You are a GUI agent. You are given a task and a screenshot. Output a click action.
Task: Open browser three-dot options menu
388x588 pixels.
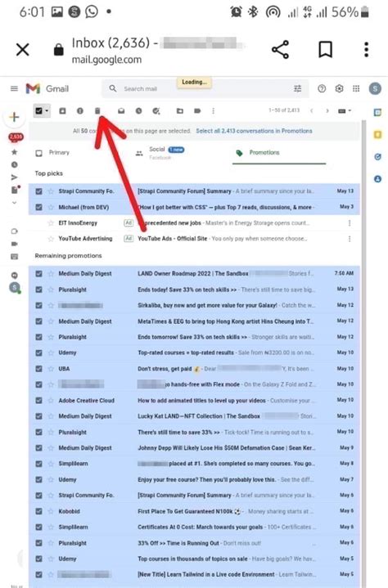(x=366, y=50)
